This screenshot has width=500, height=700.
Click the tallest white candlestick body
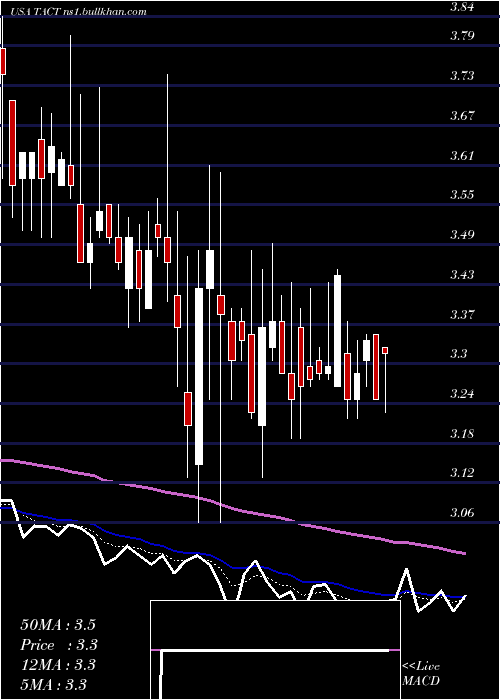[199, 376]
